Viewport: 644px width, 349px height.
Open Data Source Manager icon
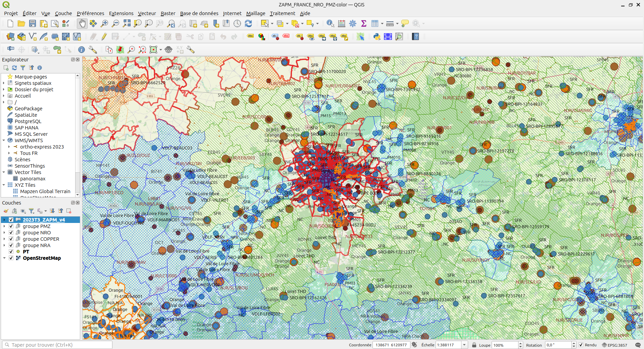pyautogui.click(x=10, y=37)
